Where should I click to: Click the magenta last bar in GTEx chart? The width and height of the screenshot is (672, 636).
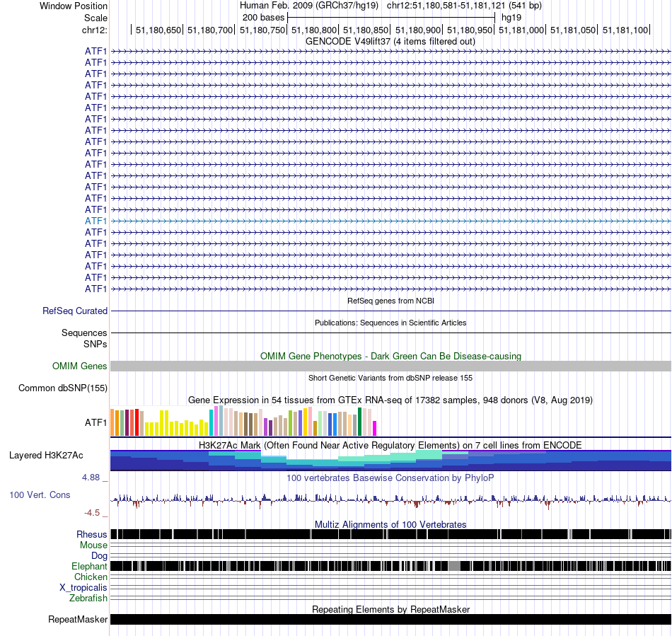[374, 429]
